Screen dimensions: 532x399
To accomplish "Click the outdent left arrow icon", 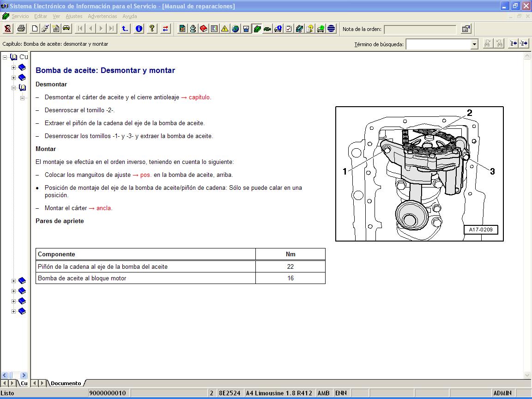I will (x=514, y=43).
